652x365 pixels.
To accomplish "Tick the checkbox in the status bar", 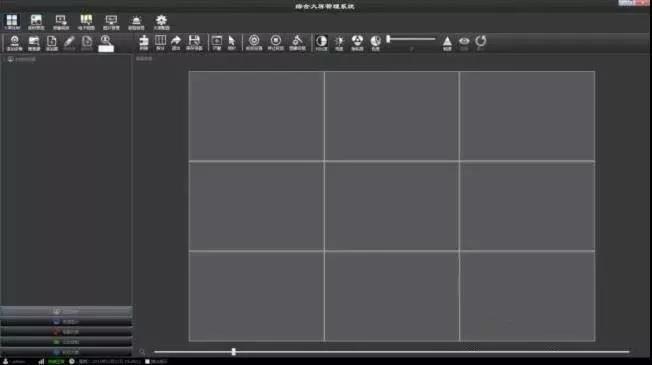I will (147, 361).
